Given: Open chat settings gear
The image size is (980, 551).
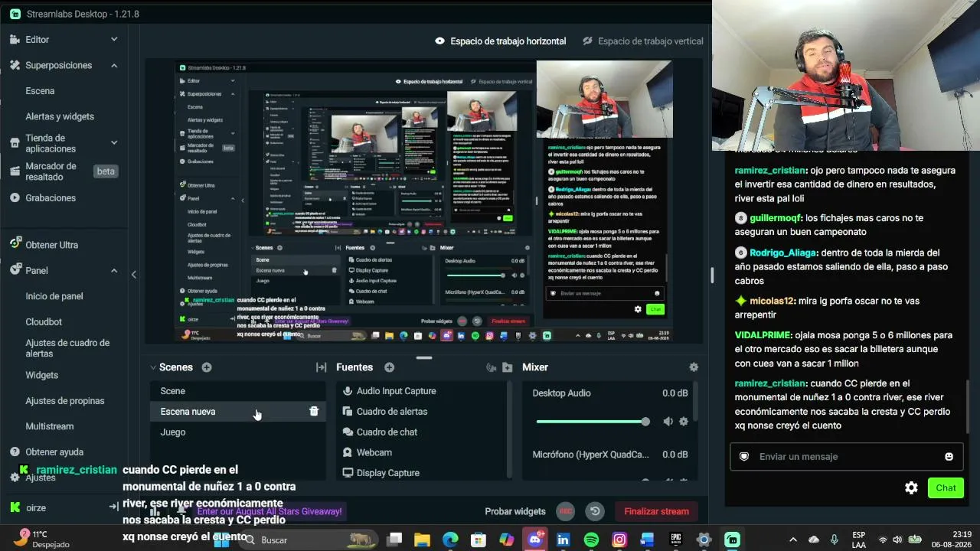Looking at the screenshot, I should tap(911, 487).
